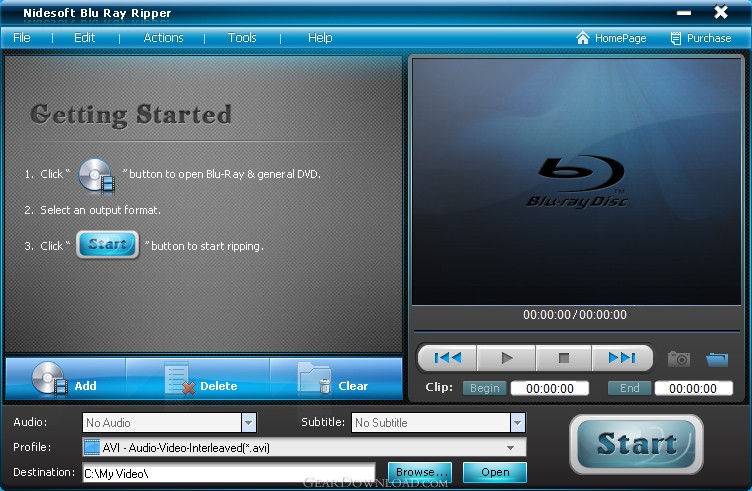Open the Actions menu

163,38
